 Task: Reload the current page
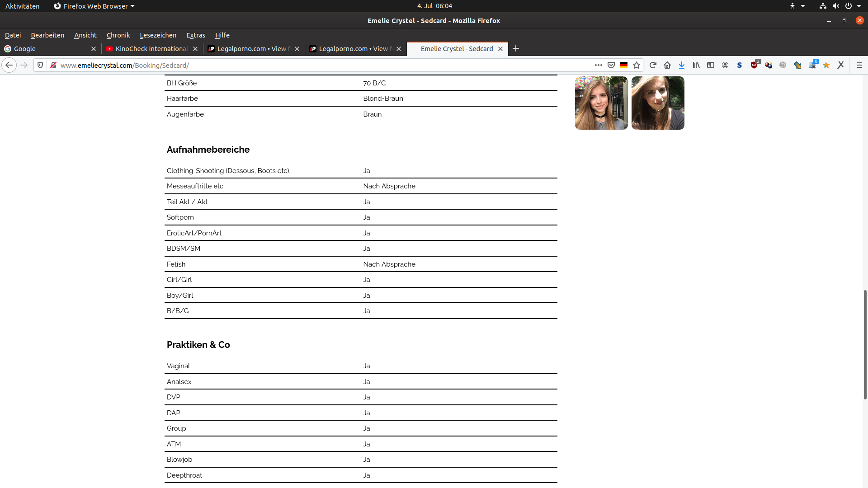[x=653, y=65]
